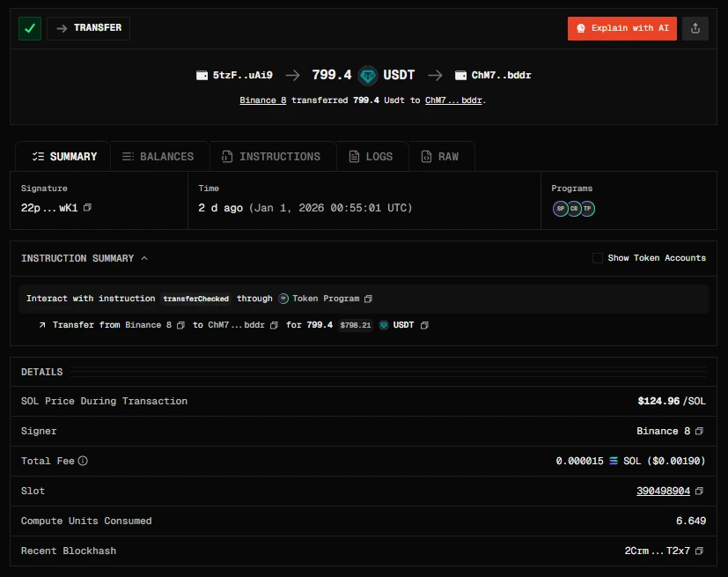Screen dimensions: 728x577
Task: Copy the ChM7...bddr recipient address
Action: (x=276, y=325)
